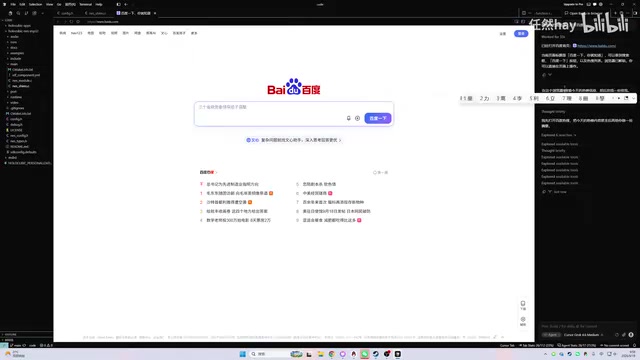
Task: Start voice search microphone icon
Action: tap(349, 118)
